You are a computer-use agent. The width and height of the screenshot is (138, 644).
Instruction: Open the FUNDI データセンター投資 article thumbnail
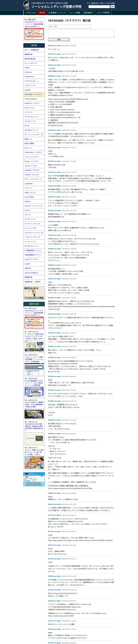tap(34, 346)
